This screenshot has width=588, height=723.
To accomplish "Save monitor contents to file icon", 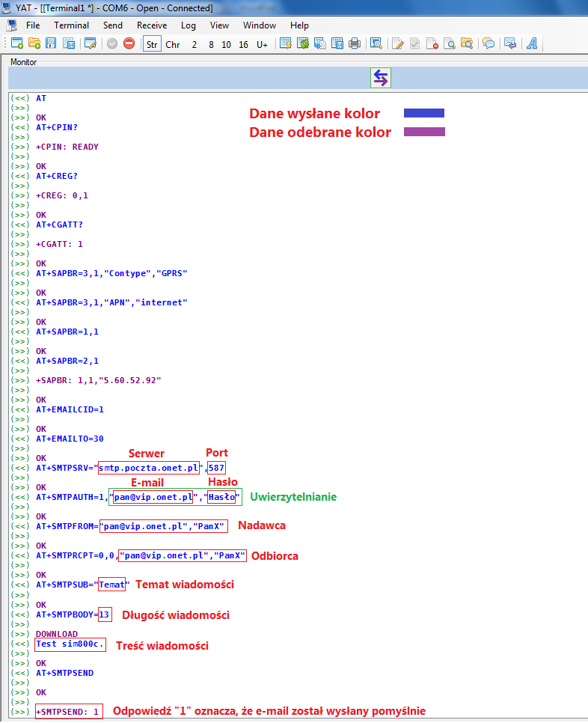I will (337, 43).
